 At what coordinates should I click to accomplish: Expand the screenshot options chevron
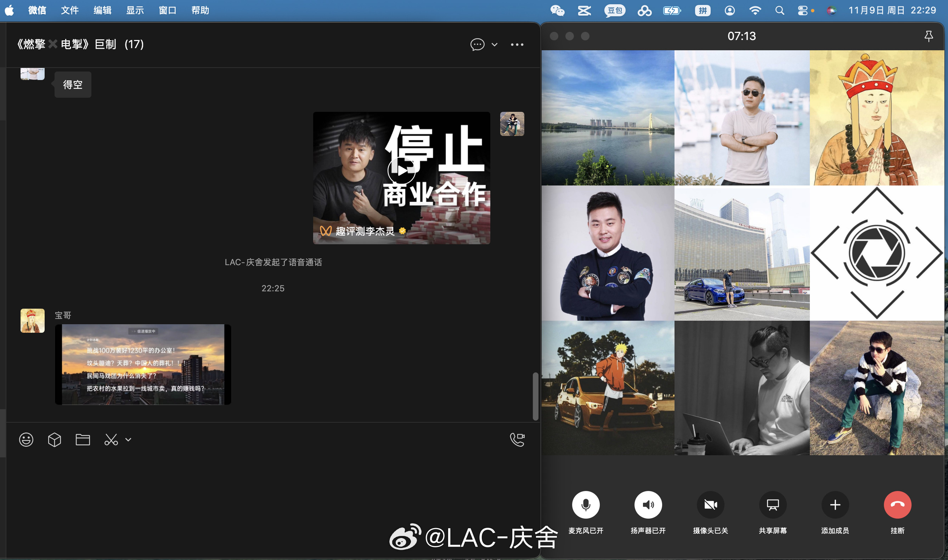pyautogui.click(x=128, y=440)
